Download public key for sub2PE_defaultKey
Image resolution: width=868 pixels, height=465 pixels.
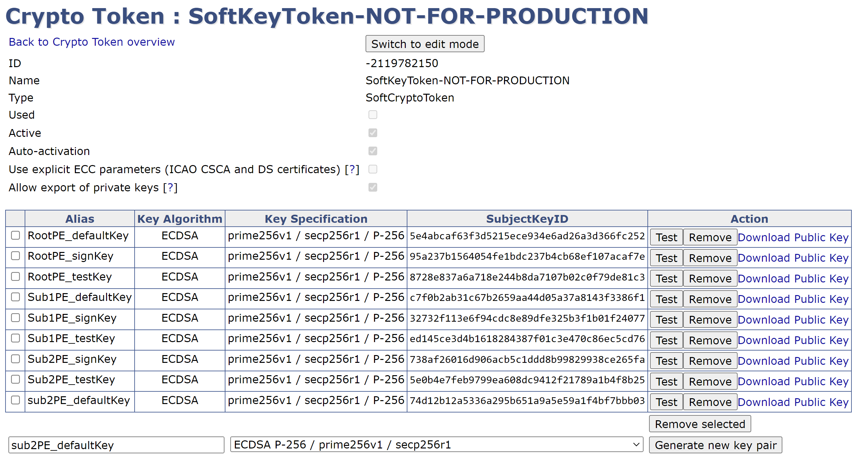792,402
